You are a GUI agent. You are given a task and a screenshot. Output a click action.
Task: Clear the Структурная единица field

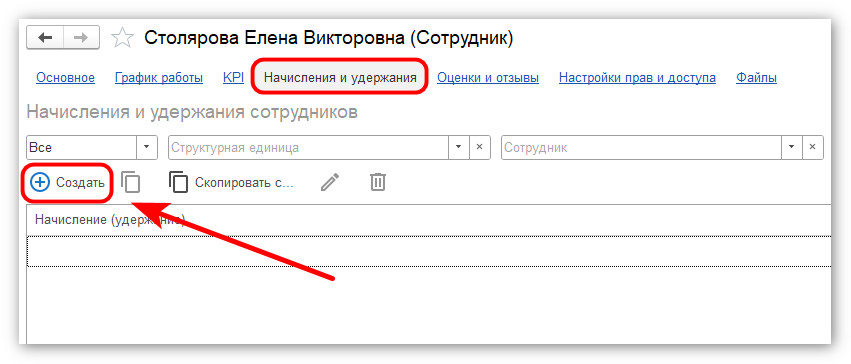(x=480, y=148)
